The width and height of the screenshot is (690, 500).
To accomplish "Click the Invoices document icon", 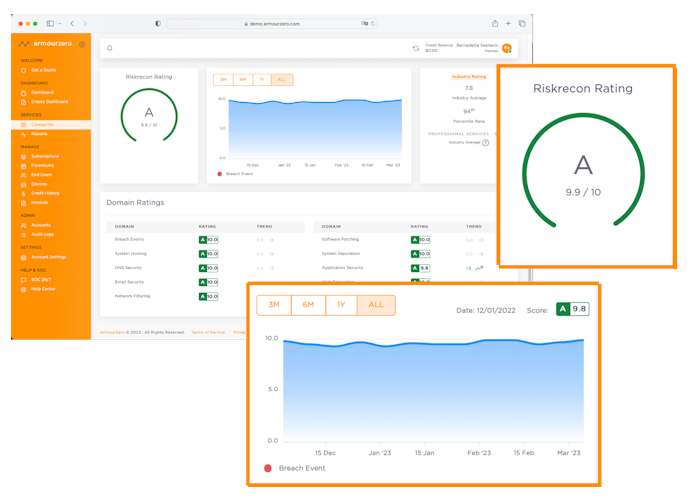I will tap(23, 203).
